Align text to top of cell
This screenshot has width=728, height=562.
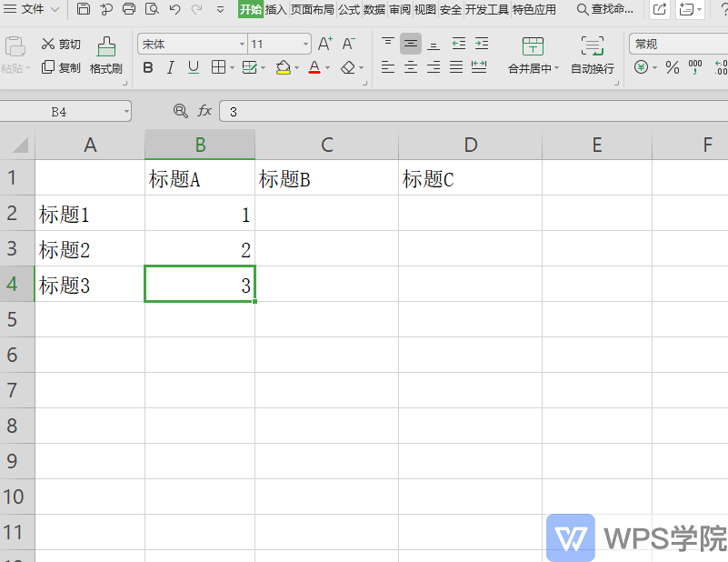(388, 44)
